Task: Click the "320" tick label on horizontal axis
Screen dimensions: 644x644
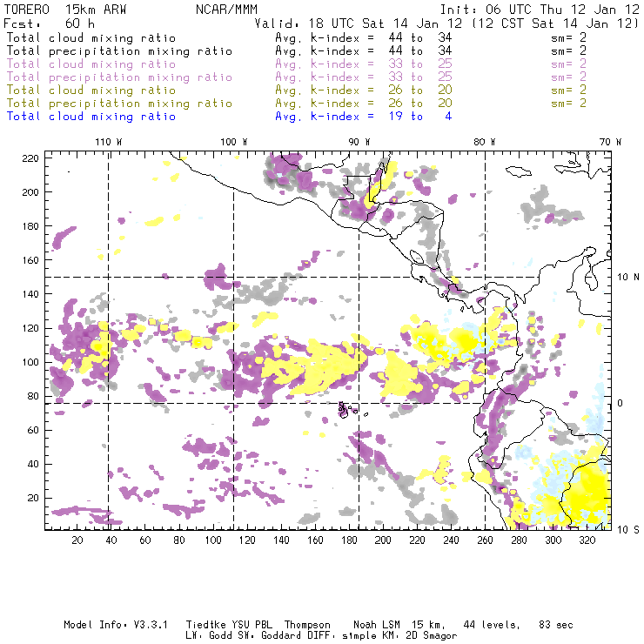Action: tap(587, 540)
